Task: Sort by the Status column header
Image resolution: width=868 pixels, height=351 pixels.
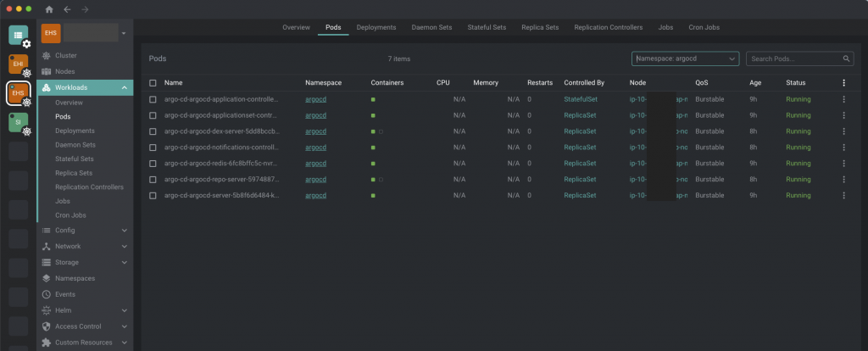Action: click(x=795, y=83)
